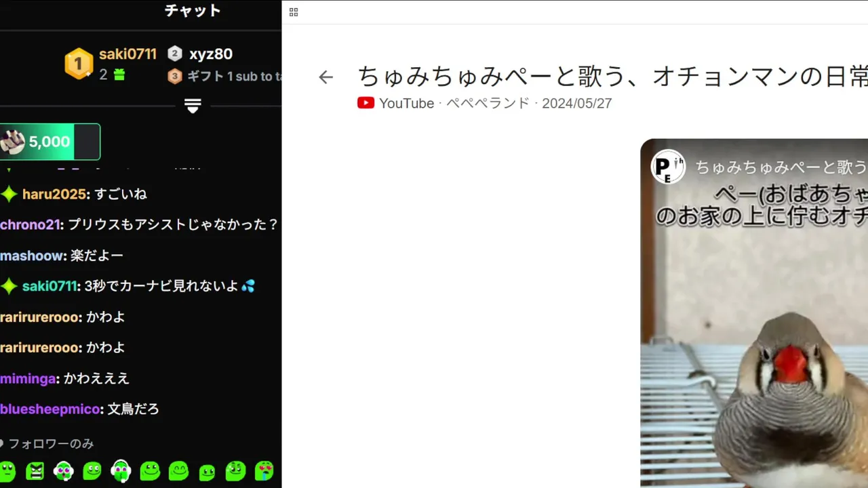Select the kissing green emote with headphones
This screenshot has width=868, height=488.
pos(121,470)
